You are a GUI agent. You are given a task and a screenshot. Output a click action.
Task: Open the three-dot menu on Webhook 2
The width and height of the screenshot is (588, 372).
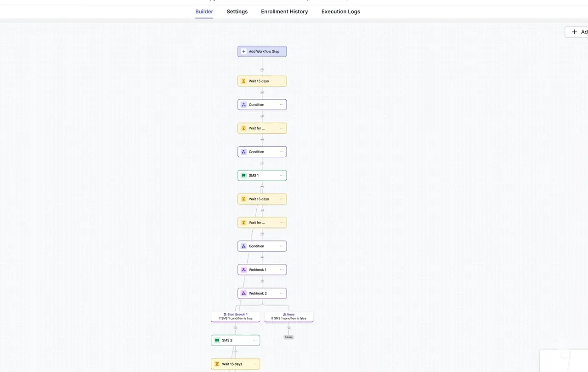(282, 293)
